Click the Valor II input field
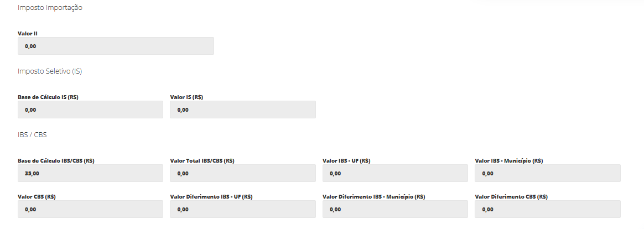This screenshot has height=229, width=644. (116, 46)
